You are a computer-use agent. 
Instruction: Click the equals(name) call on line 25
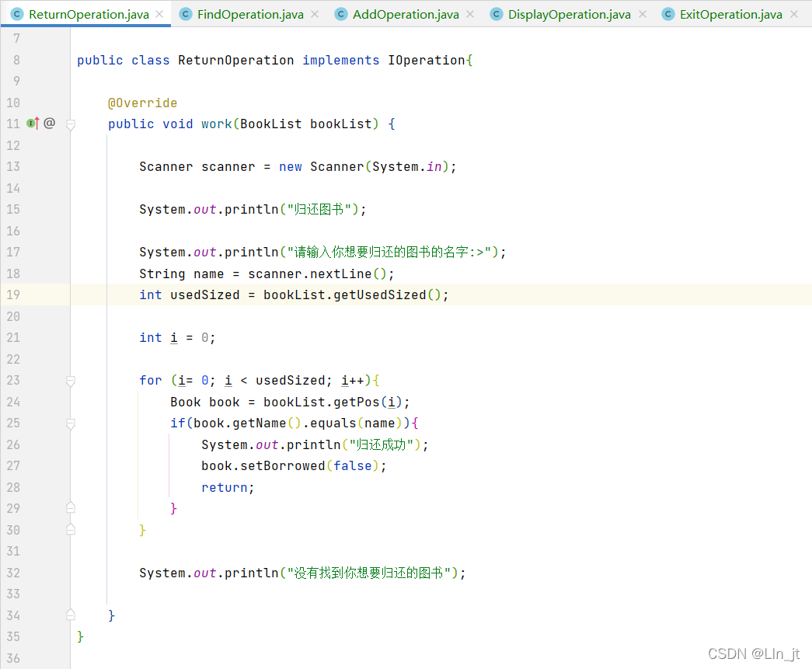point(357,423)
